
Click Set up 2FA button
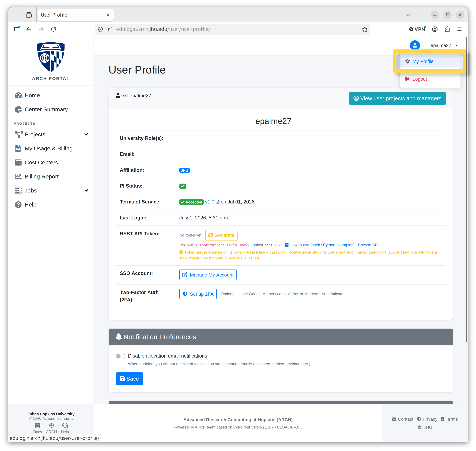(x=198, y=294)
